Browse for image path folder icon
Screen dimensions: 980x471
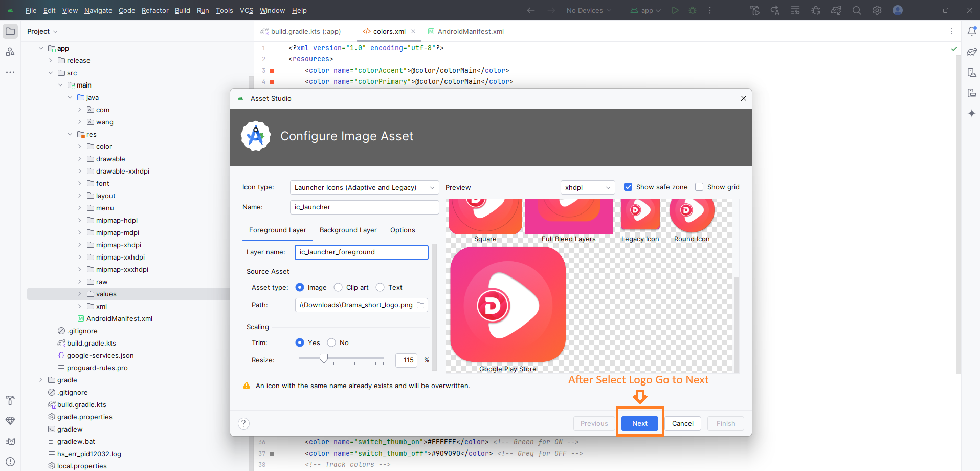pyautogui.click(x=420, y=305)
